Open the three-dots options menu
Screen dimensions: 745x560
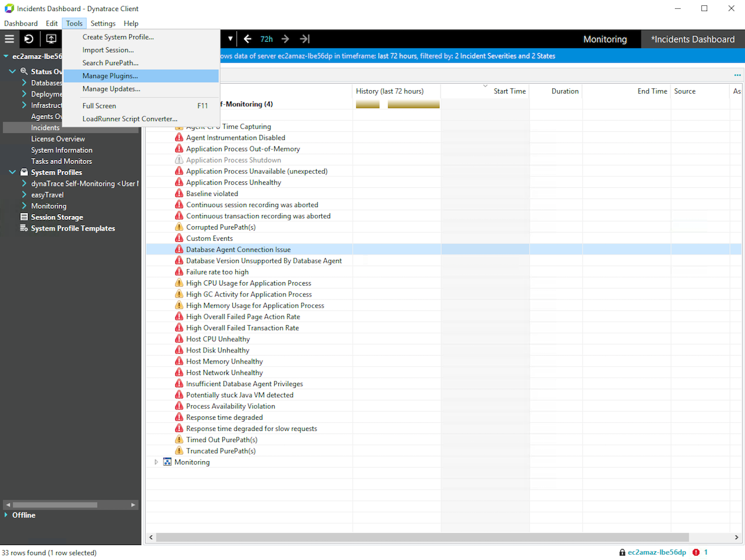737,75
